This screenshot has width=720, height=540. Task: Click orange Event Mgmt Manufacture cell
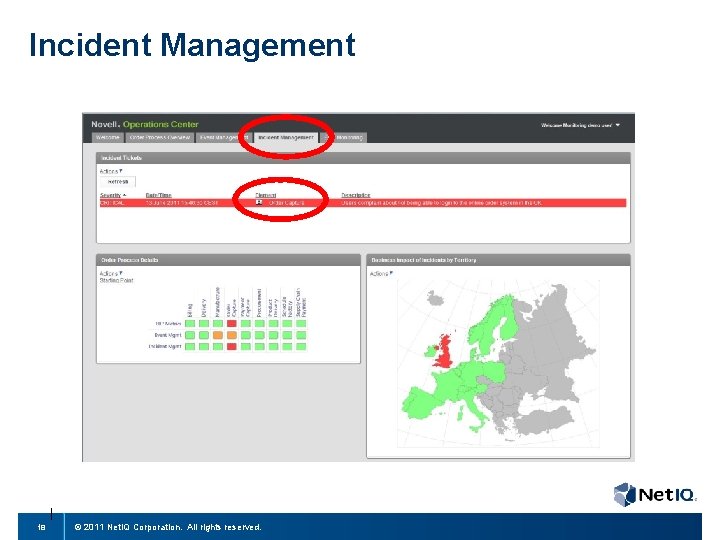coord(218,335)
